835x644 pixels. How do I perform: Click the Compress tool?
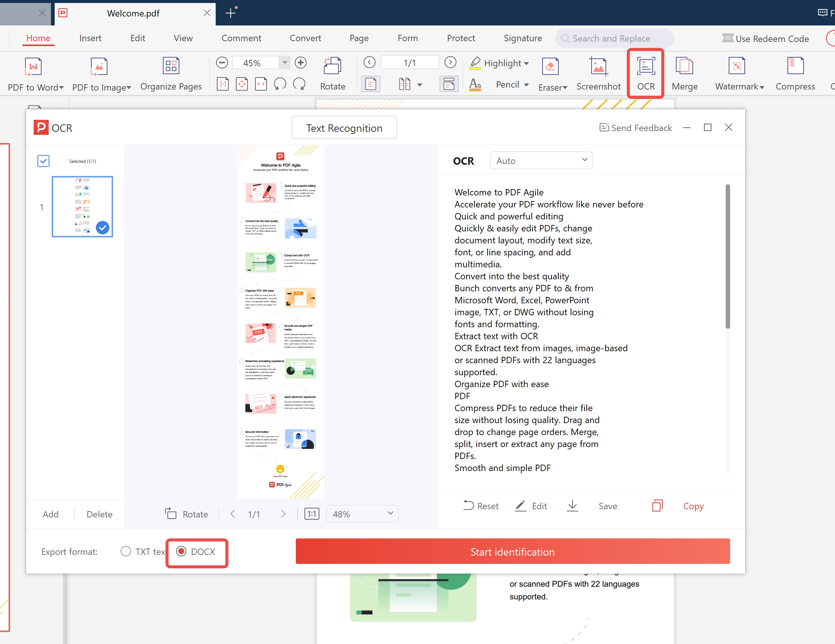(795, 74)
